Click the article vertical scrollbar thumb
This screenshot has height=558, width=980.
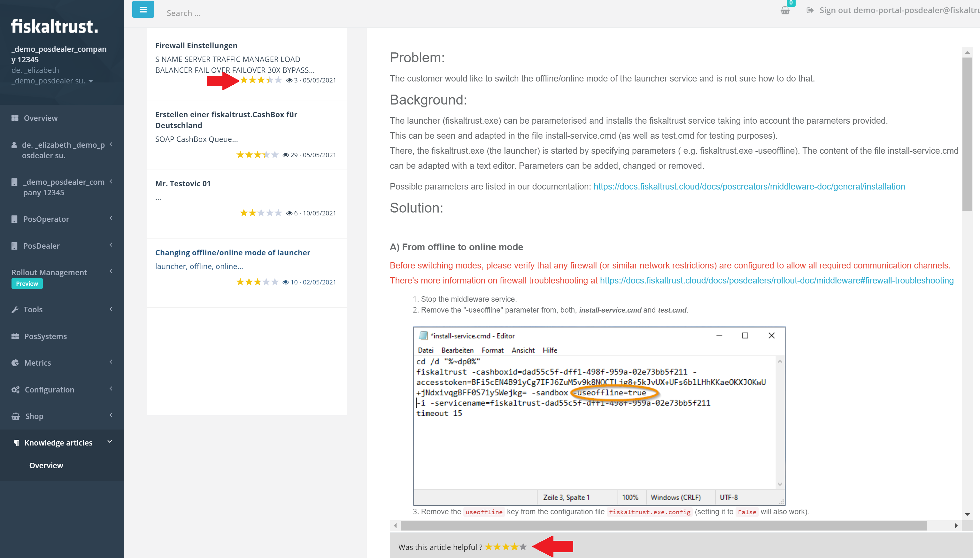point(967,134)
